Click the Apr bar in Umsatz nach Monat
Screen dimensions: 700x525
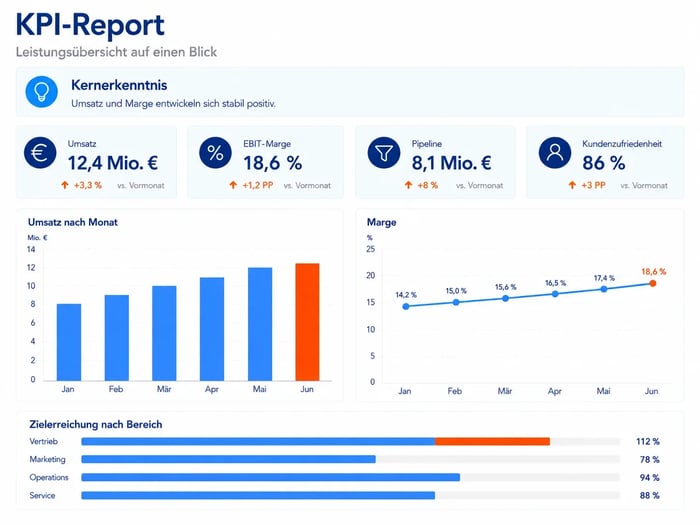pyautogui.click(x=212, y=329)
